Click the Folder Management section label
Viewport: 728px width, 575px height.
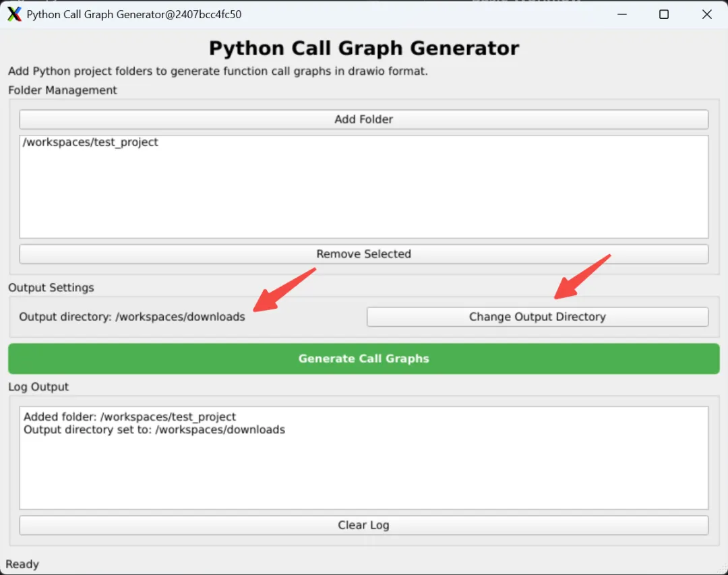(x=63, y=90)
